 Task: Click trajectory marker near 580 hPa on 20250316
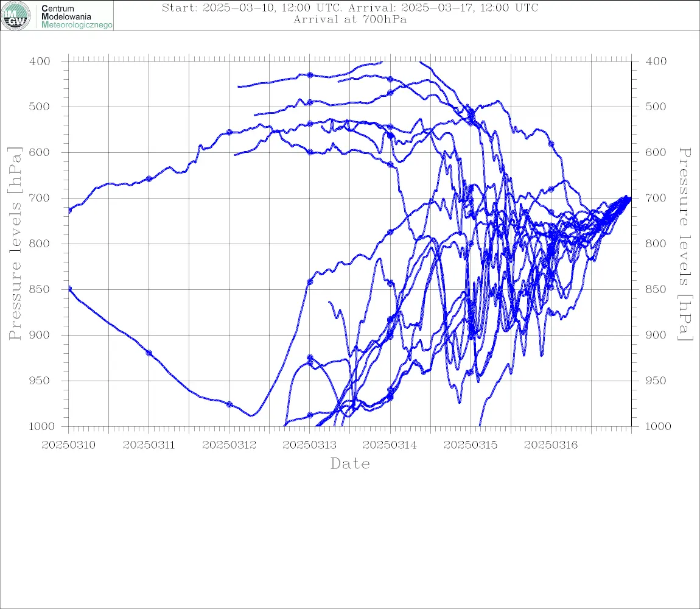[551, 144]
